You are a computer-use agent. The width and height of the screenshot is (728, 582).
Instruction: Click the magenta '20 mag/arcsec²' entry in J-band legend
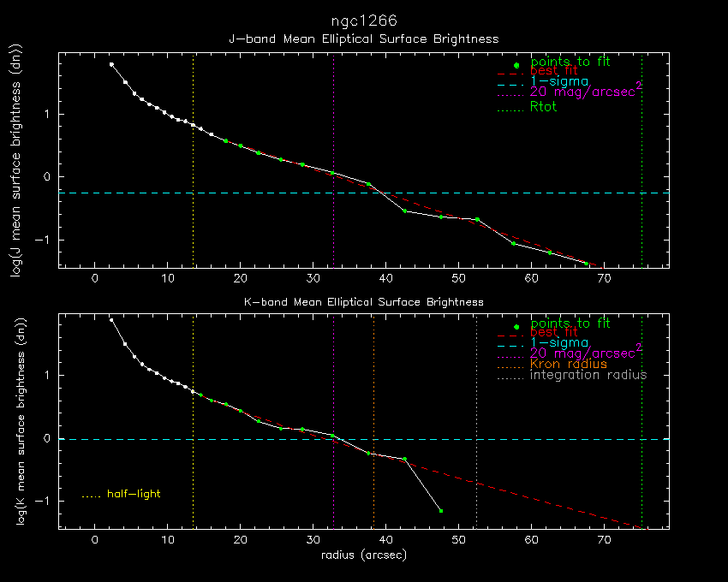pyautogui.click(x=586, y=91)
